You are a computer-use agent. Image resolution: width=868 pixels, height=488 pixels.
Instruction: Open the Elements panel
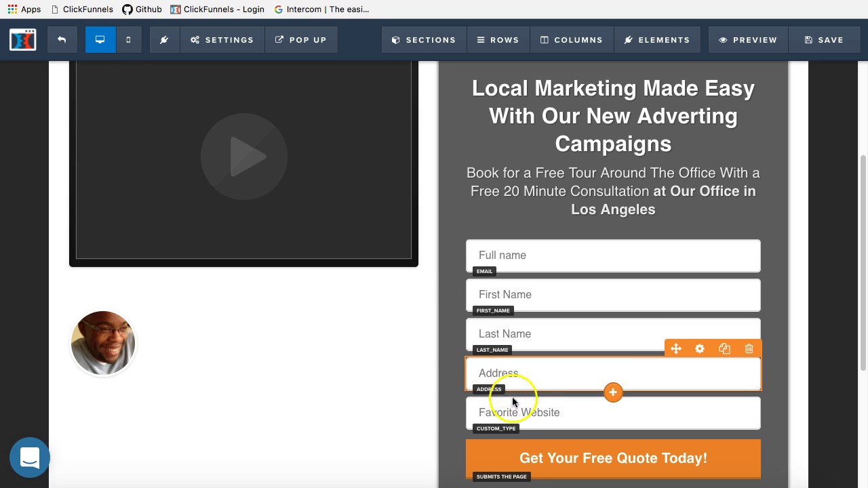[657, 40]
